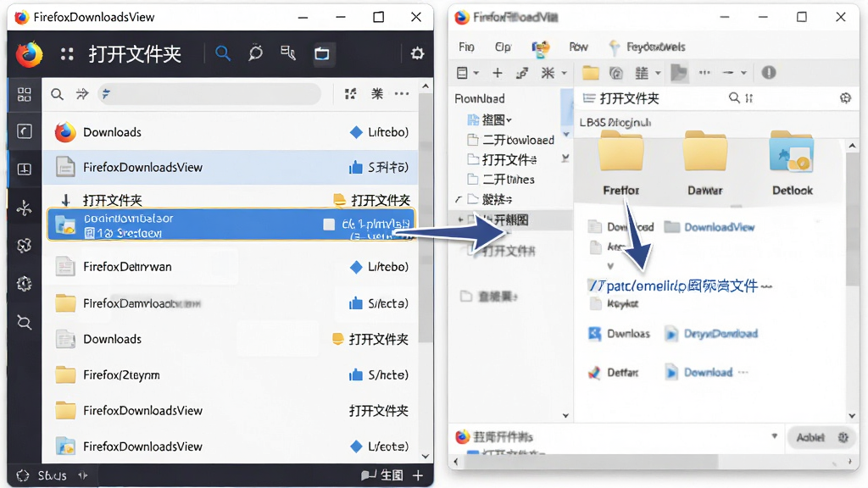Click the Detfar item in right pane
This screenshot has height=488, width=868.
[613, 373]
